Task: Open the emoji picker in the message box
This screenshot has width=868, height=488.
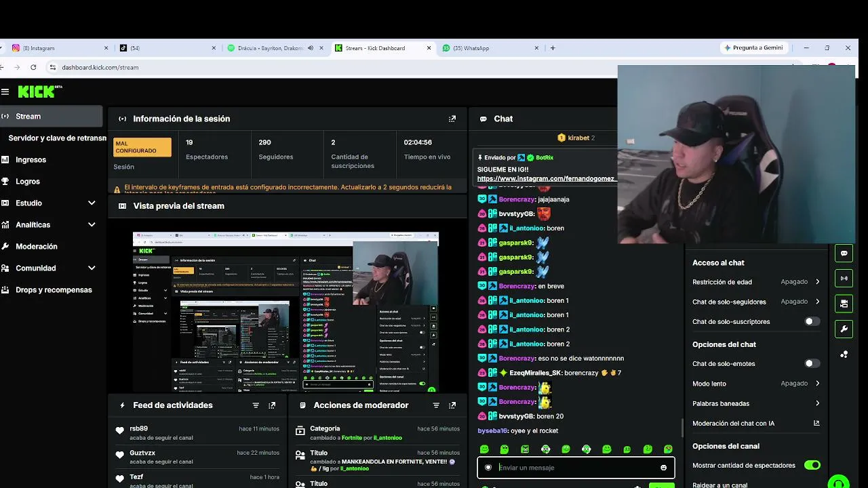Action: pos(663,468)
